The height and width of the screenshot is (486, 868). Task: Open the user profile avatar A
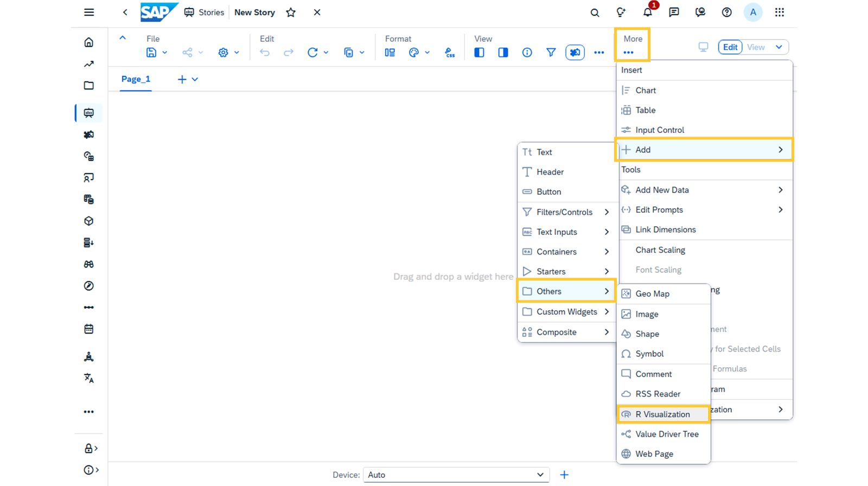click(x=753, y=12)
